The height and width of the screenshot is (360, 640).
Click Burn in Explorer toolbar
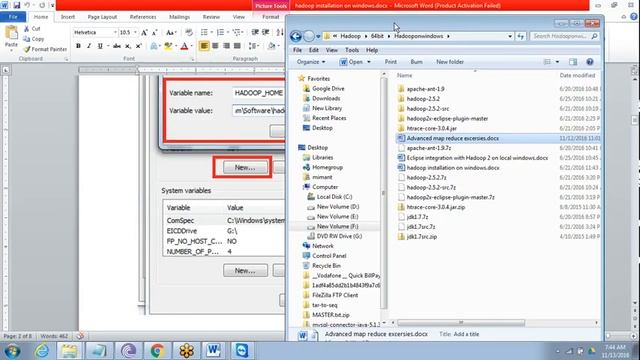coord(416,62)
